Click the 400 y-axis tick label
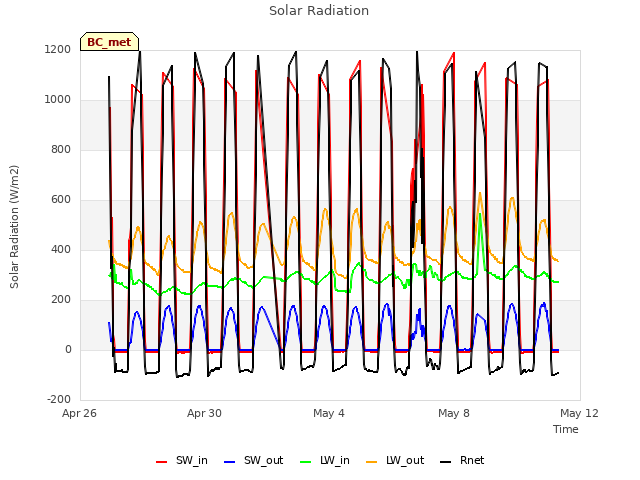This screenshot has width=640, height=480. coord(61,249)
